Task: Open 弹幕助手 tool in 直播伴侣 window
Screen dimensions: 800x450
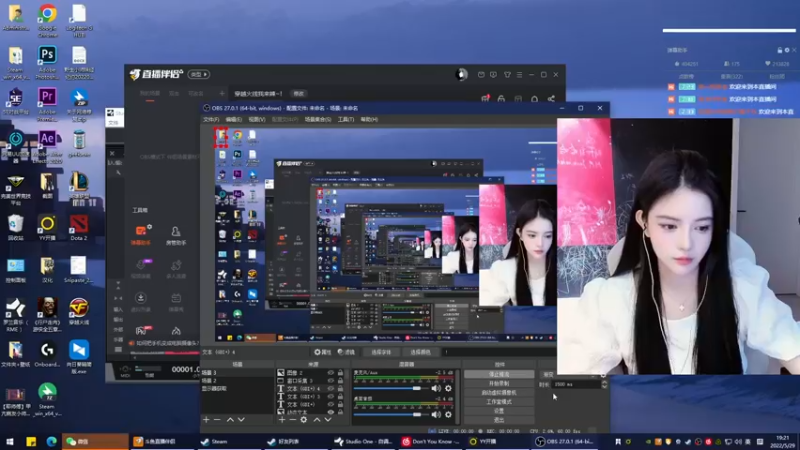Action: pos(141,235)
